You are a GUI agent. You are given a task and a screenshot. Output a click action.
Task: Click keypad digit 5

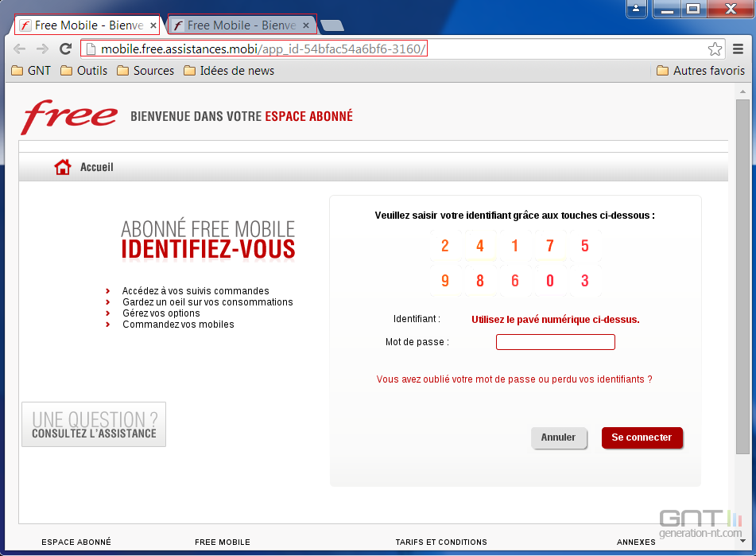point(585,246)
